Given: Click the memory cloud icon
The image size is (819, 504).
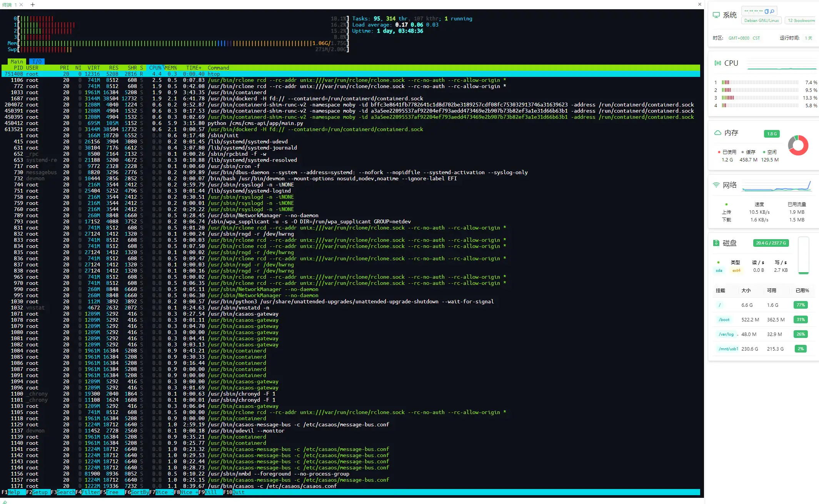Looking at the screenshot, I should [717, 133].
